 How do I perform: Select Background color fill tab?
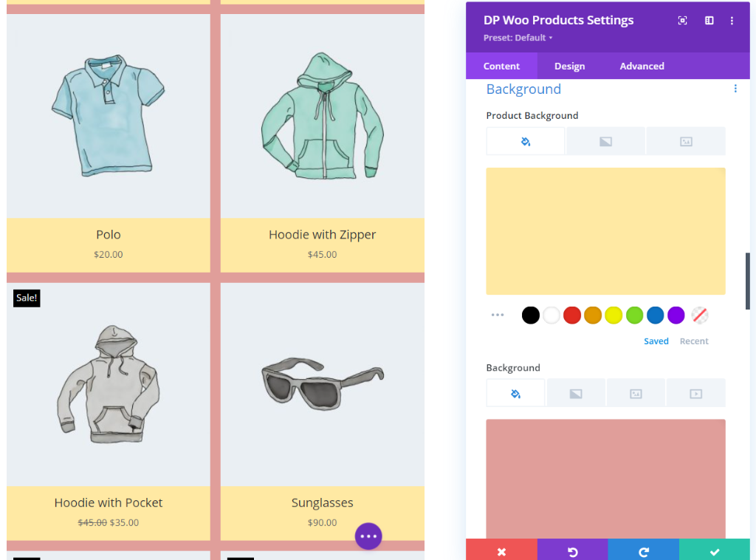click(515, 393)
